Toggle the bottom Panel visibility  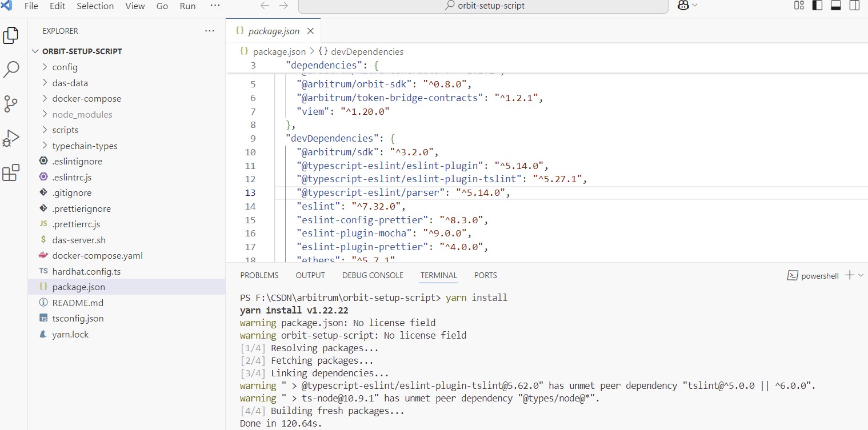tap(836, 6)
